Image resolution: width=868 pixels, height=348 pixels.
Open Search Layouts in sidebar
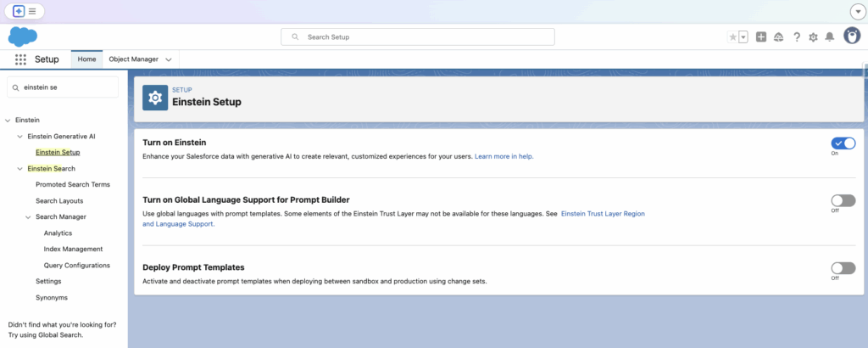59,200
